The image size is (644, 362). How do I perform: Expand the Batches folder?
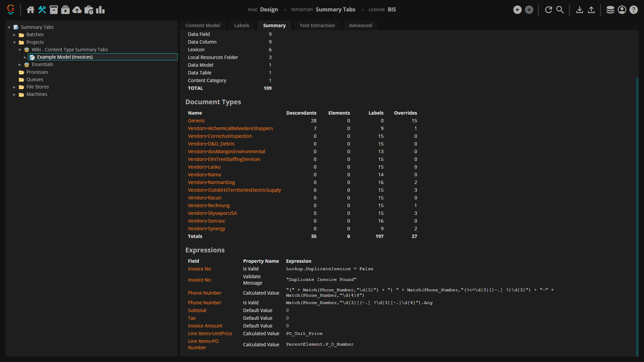14,35
